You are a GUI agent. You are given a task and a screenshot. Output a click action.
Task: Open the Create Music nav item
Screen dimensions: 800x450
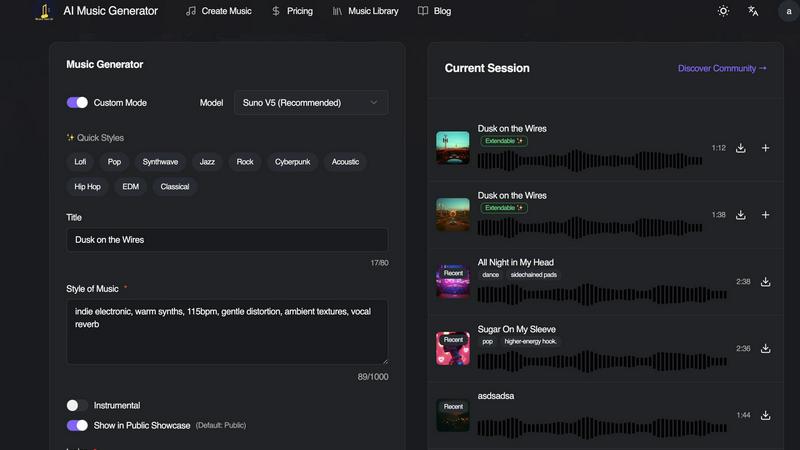pyautogui.click(x=218, y=11)
